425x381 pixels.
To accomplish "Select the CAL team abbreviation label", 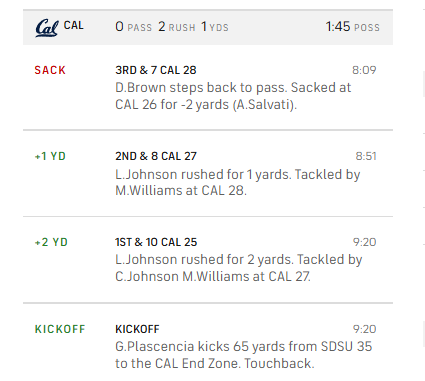I will (74, 26).
